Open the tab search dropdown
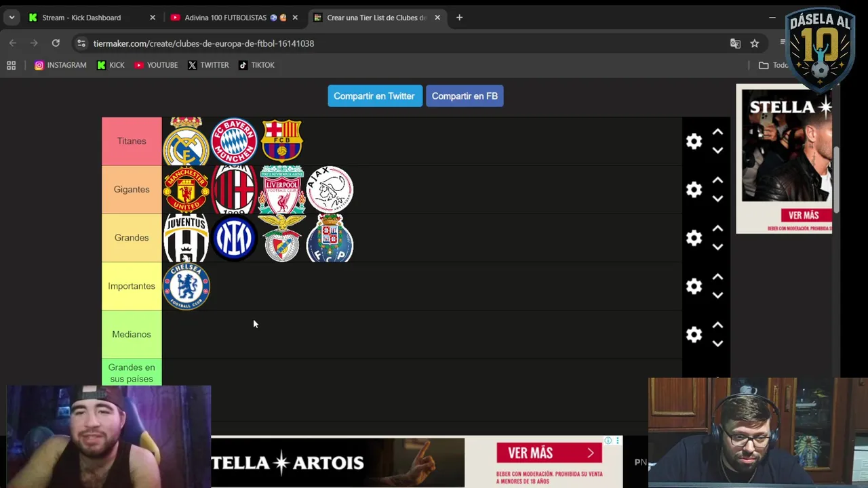Screen dimensions: 868x488 click(x=12, y=18)
